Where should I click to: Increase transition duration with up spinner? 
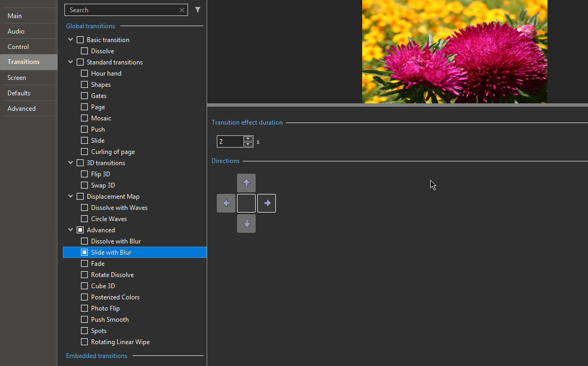pyautogui.click(x=248, y=139)
